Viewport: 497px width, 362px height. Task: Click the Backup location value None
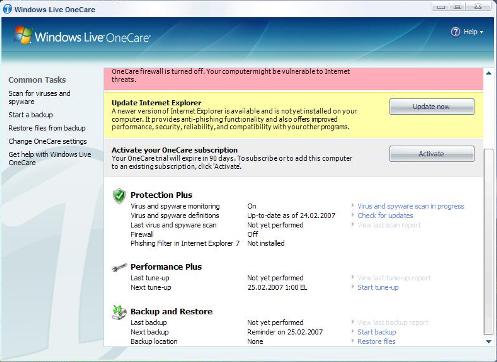pos(255,341)
